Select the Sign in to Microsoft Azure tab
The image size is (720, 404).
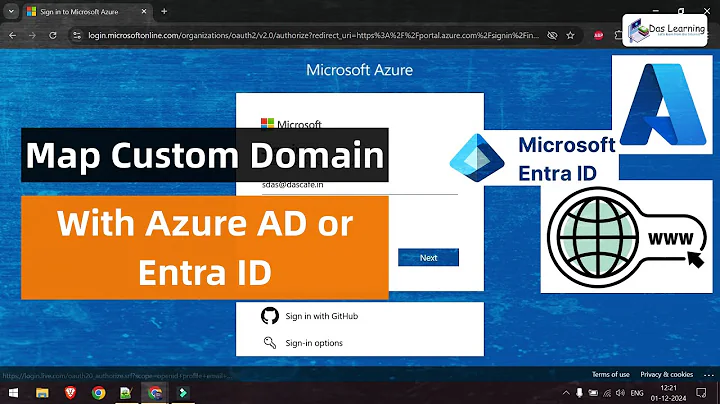pyautogui.click(x=86, y=11)
